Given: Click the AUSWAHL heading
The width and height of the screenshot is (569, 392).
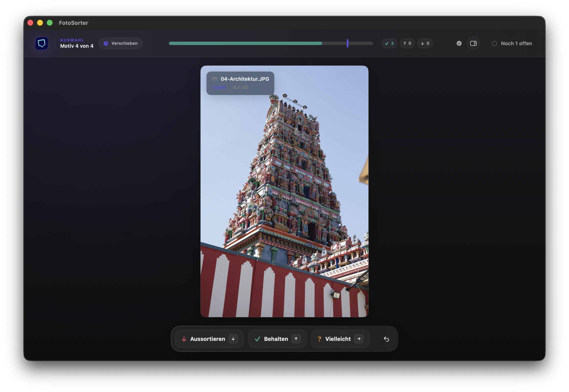Looking at the screenshot, I should [x=72, y=40].
